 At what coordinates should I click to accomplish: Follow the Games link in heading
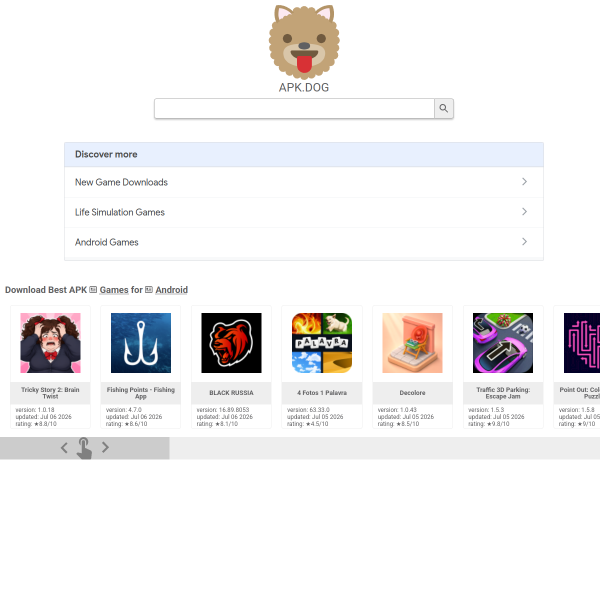(x=114, y=290)
